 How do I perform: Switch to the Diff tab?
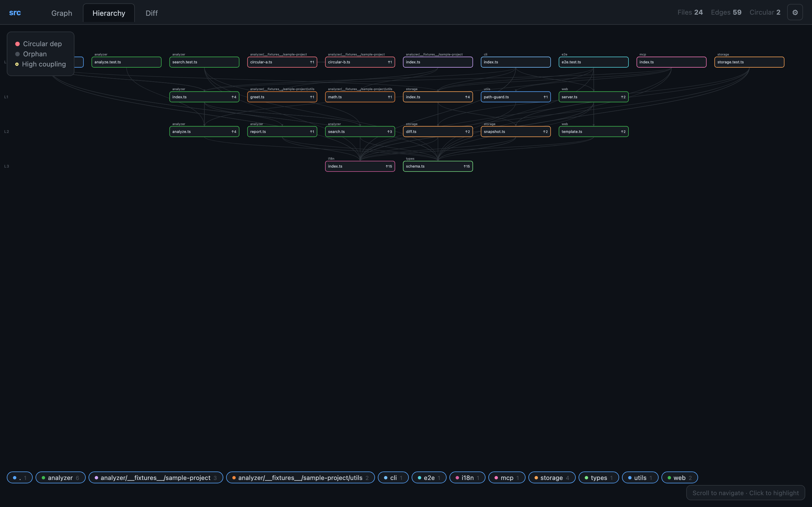pyautogui.click(x=151, y=13)
